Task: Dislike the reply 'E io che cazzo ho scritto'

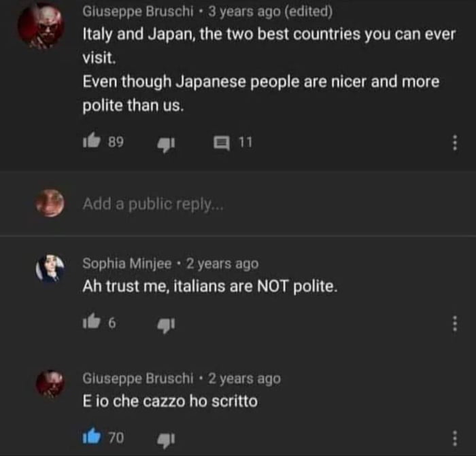Action: pos(166,440)
